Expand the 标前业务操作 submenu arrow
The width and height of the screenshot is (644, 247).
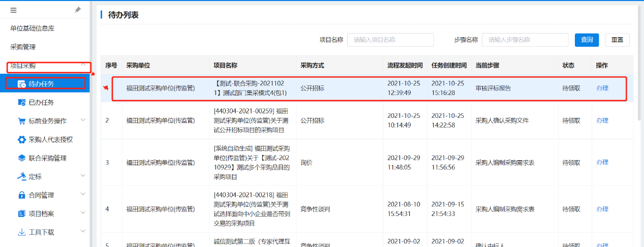click(83, 120)
